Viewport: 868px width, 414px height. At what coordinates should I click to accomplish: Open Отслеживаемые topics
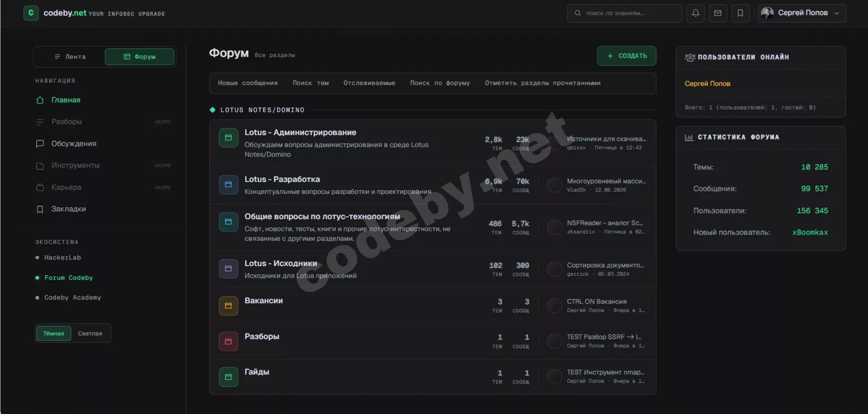(x=369, y=83)
